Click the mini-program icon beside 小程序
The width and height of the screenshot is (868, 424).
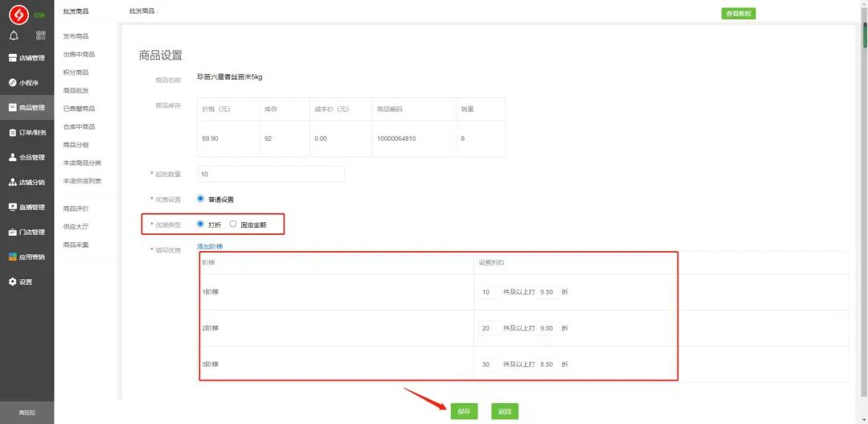[13, 83]
